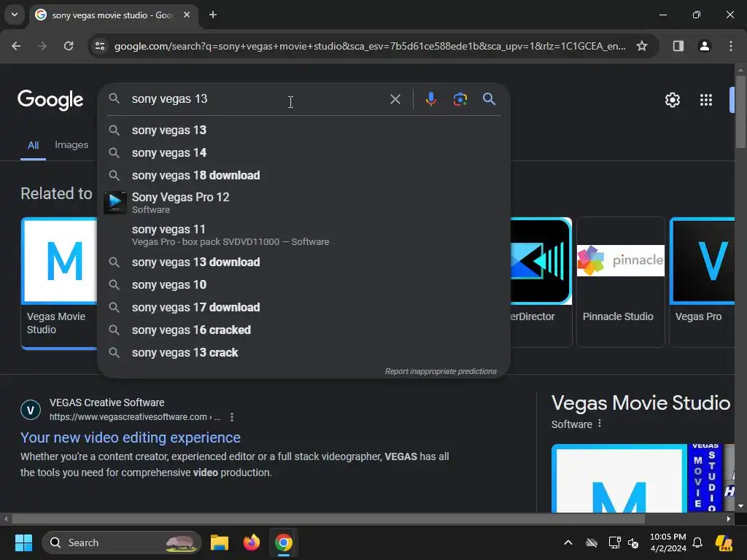Switch to the Images tab

pos(71,145)
